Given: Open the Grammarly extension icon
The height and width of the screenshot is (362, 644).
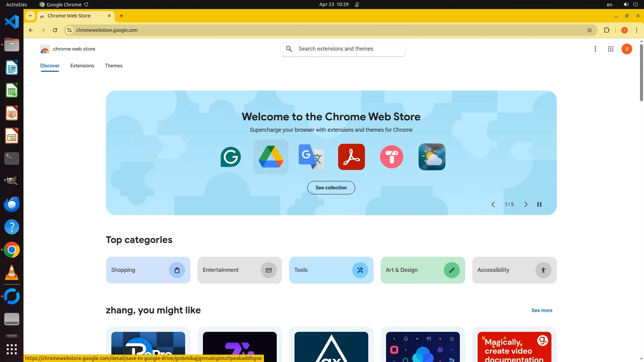Looking at the screenshot, I should 230,157.
